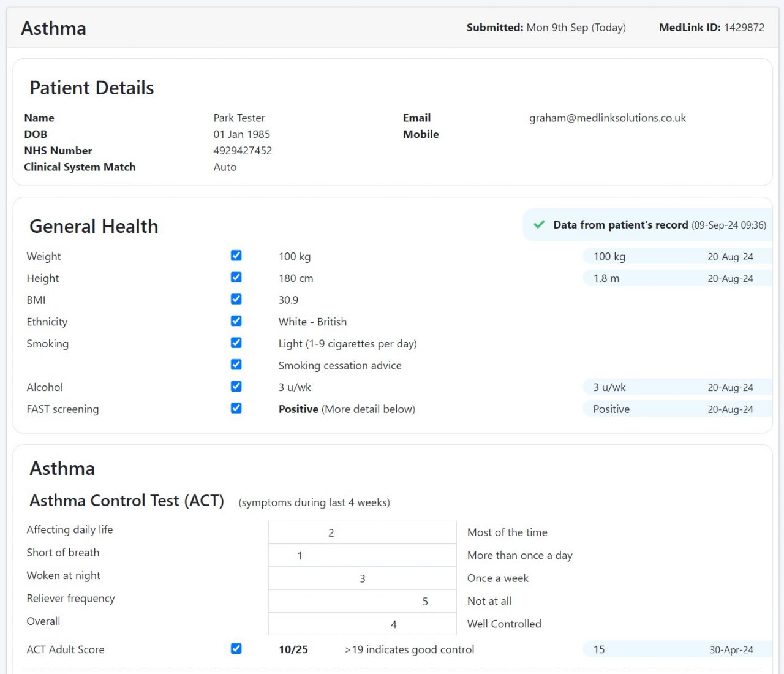The image size is (784, 674).
Task: Select the Woken at night score field
Action: pos(362,578)
